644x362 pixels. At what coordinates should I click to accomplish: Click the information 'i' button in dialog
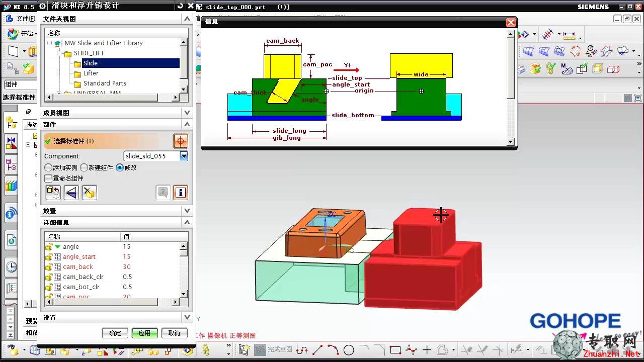[180, 192]
